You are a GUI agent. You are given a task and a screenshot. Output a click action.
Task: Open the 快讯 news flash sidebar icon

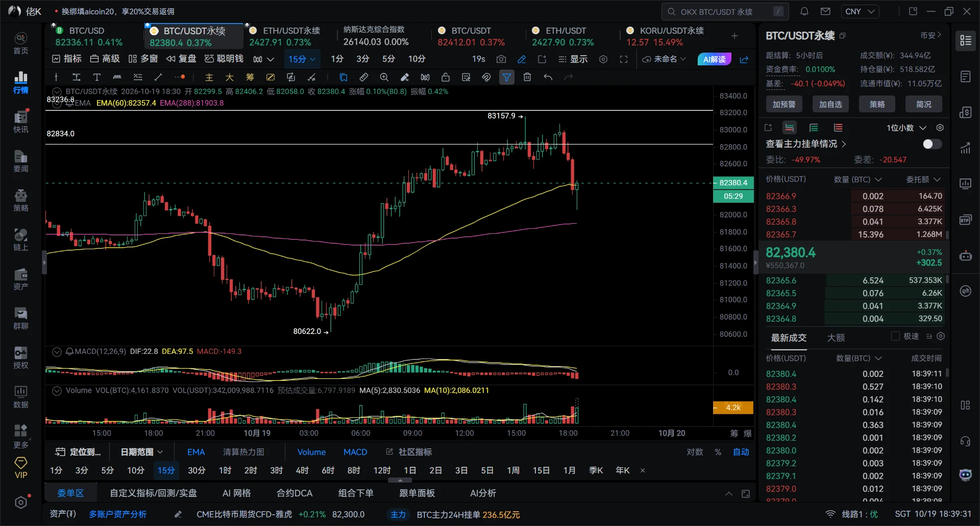tap(20, 122)
